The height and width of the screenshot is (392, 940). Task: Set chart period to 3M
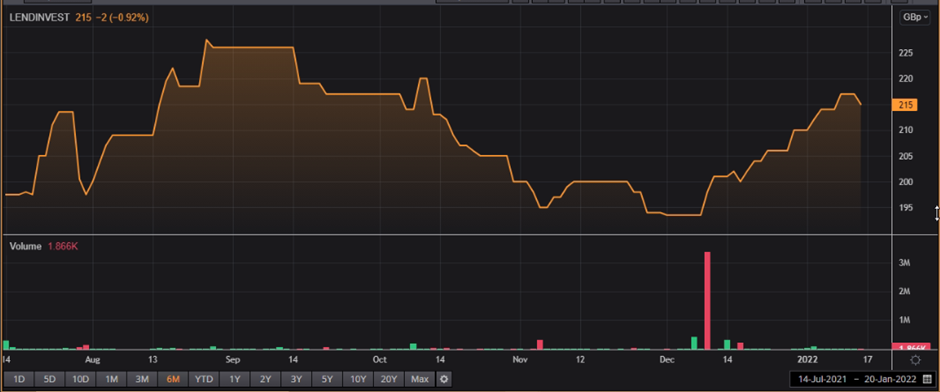point(142,379)
